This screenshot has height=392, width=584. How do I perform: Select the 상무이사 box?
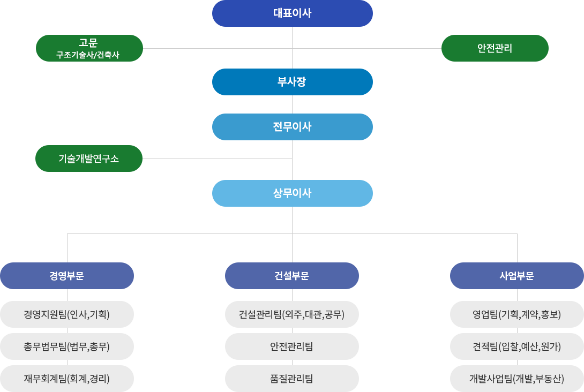click(x=293, y=193)
